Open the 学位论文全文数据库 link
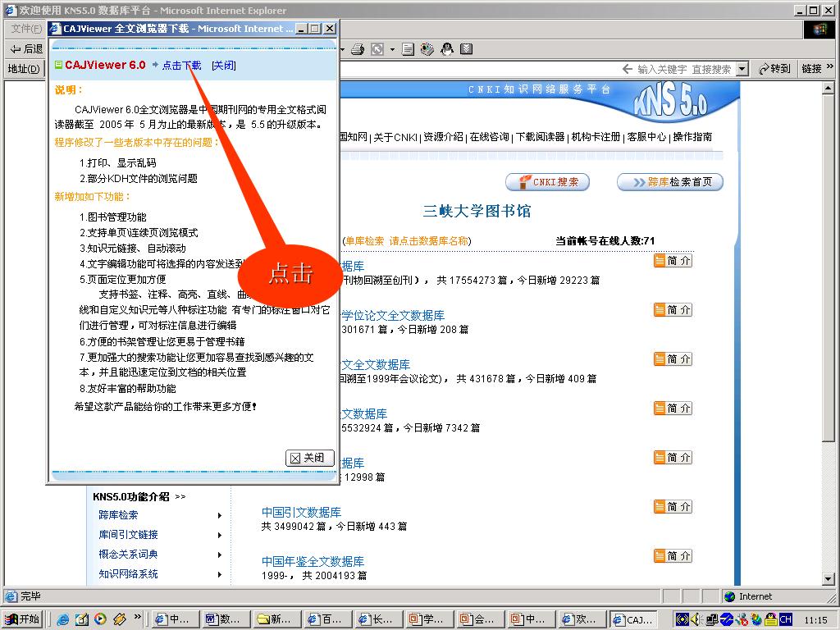This screenshot has width=840, height=630. (x=393, y=316)
